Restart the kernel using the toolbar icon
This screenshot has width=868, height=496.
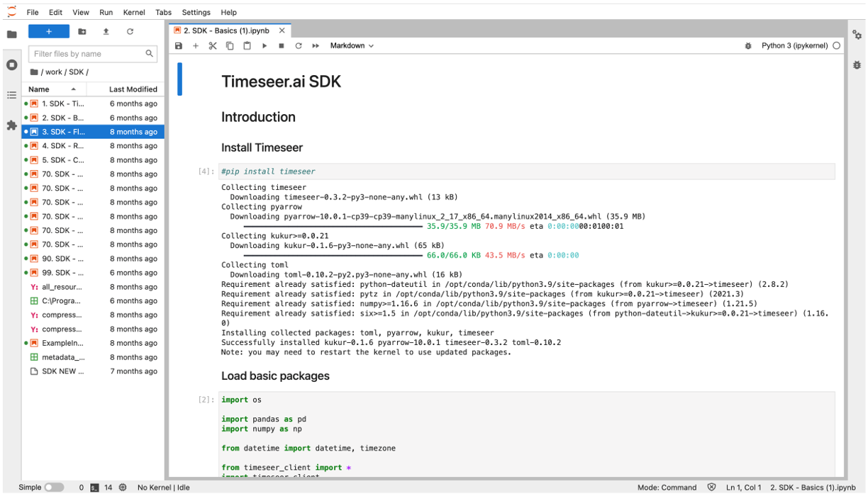tap(298, 45)
